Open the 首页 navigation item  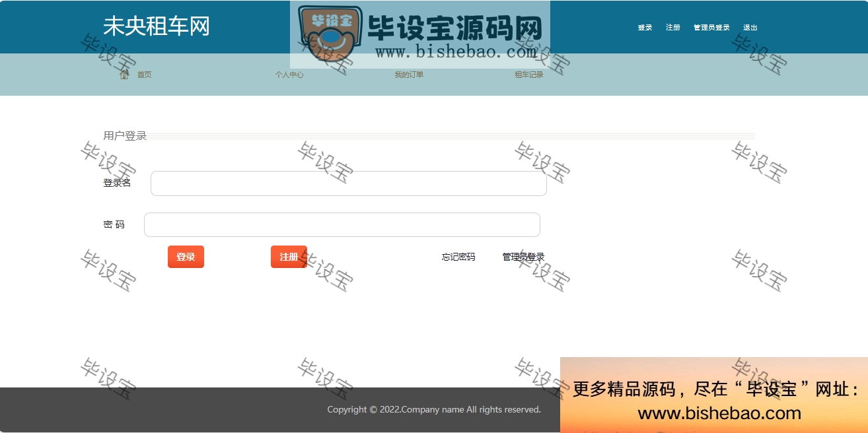coord(144,75)
